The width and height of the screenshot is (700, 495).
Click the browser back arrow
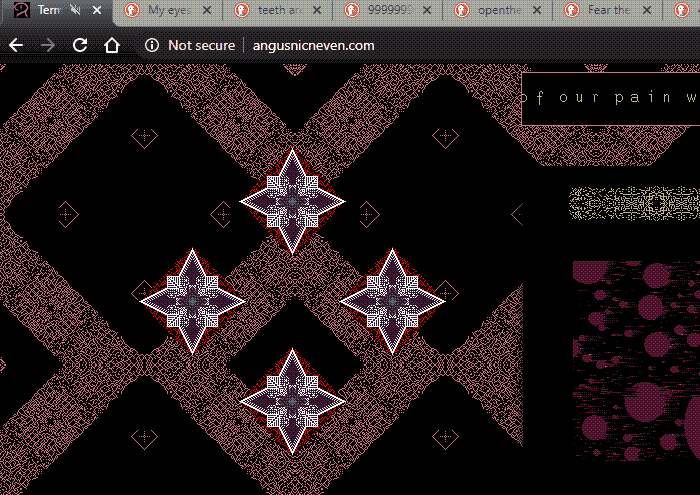[16, 45]
